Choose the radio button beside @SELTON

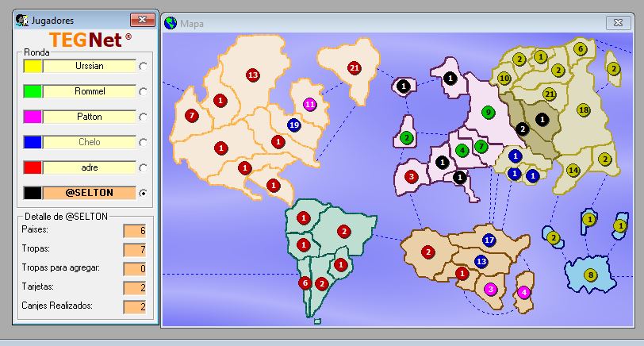click(x=143, y=193)
